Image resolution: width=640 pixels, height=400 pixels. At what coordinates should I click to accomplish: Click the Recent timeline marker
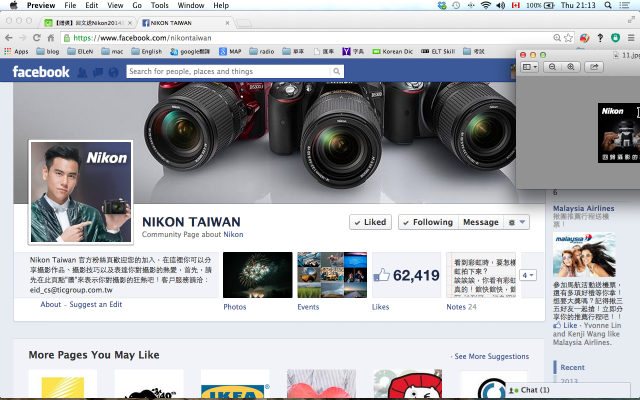572,367
